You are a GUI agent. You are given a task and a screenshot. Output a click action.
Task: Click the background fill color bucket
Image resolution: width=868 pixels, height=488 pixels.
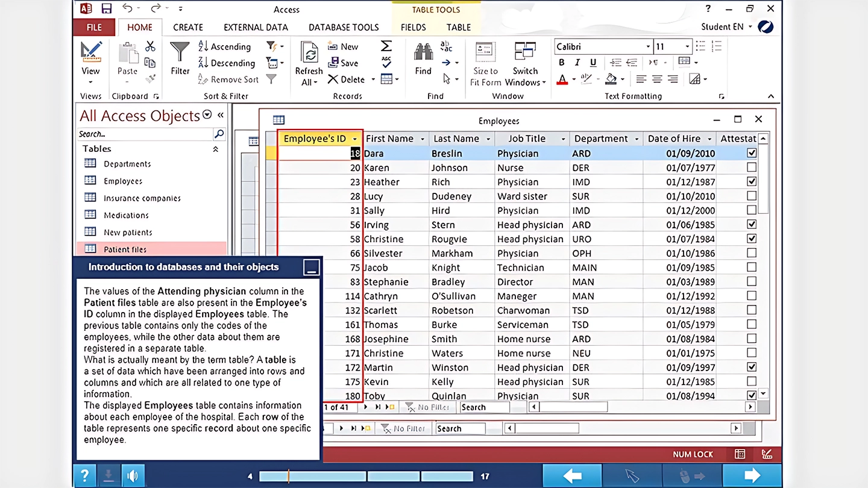(611, 79)
